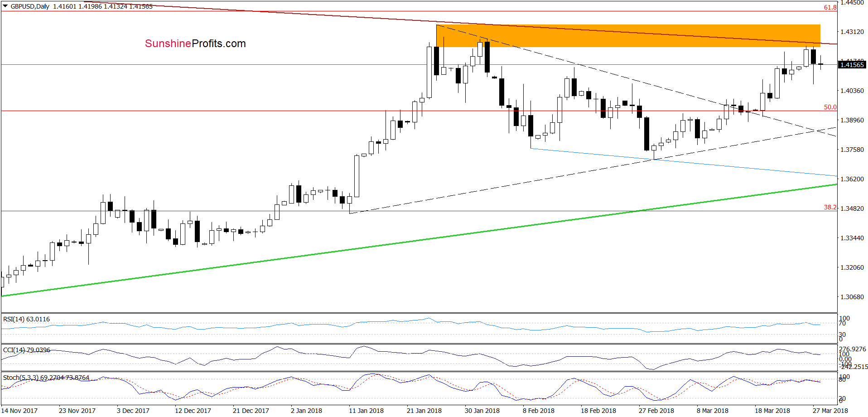
Task: Click the 1.36200 price axis label
Action: tap(852, 179)
